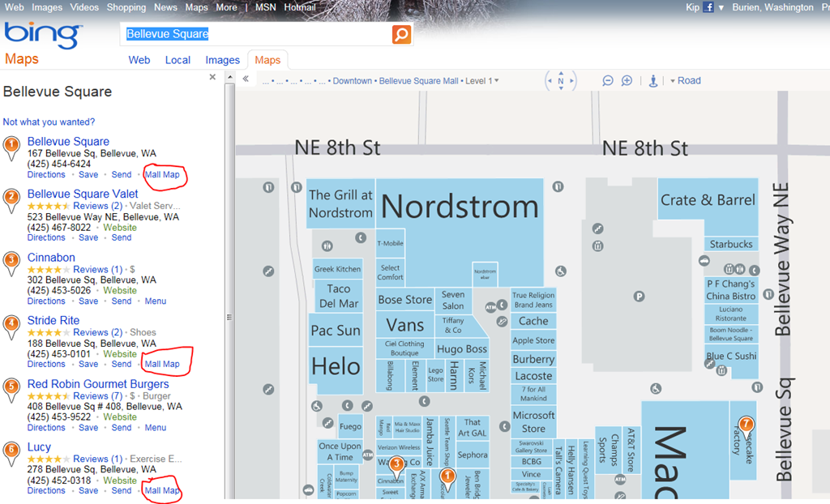This screenshot has width=830, height=504.
Task: Select Nordstrom store on the mall map
Action: (460, 207)
